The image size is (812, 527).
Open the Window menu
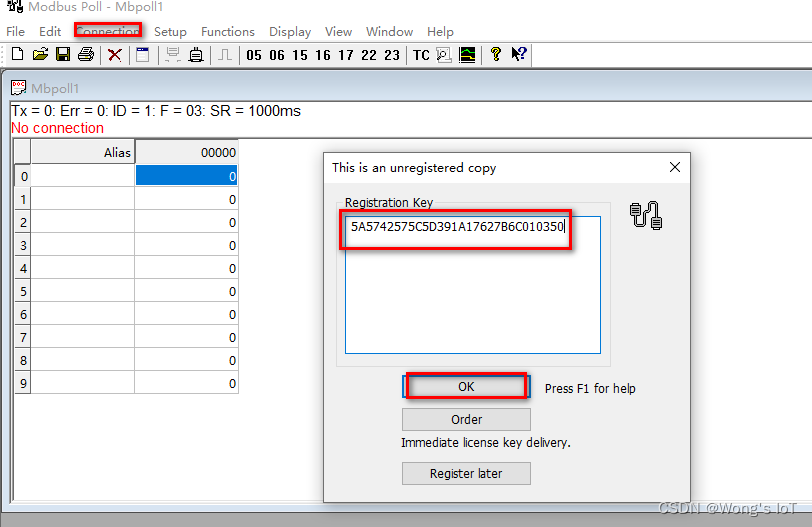(x=389, y=32)
